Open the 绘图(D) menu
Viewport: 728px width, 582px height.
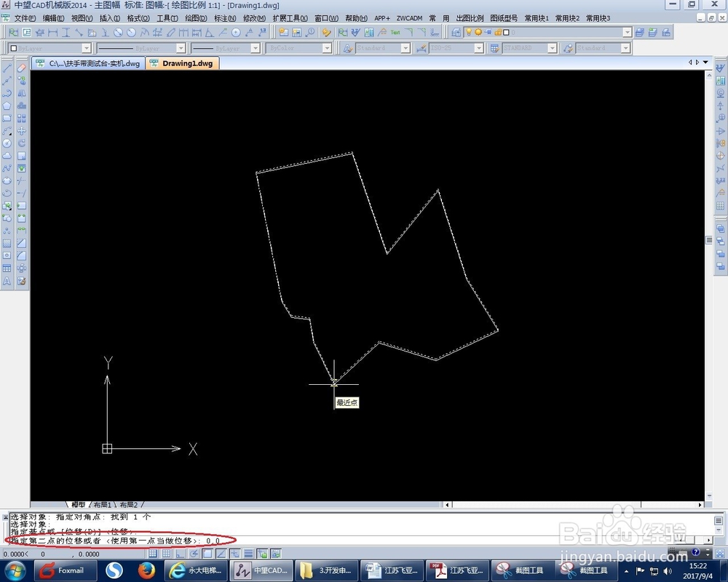[x=196, y=18]
